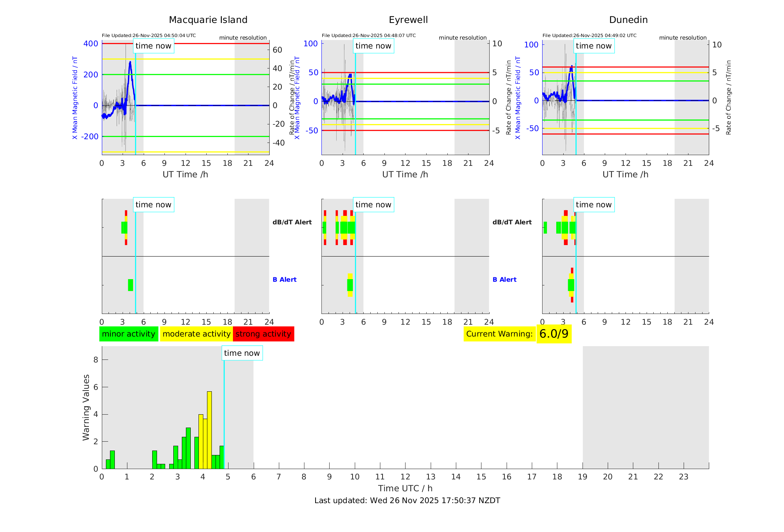Click the time now label in warning chart

[x=242, y=353]
